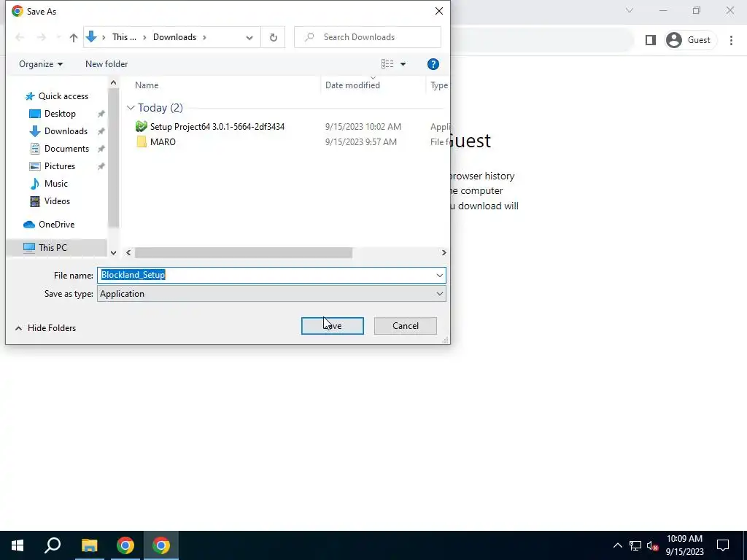The image size is (747, 560).
Task: Click the muted volume icon
Action: point(652,545)
